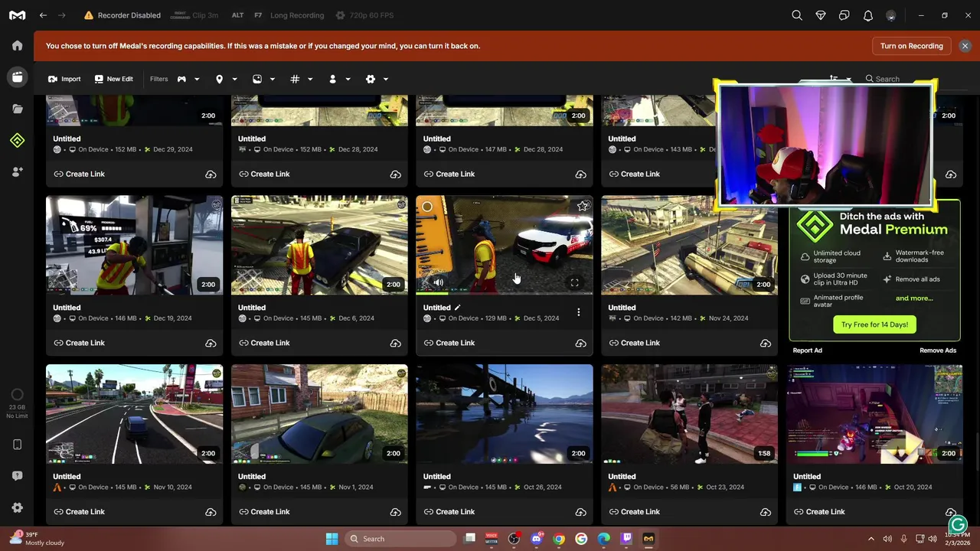Favorite the Dec 5 clip with star icon
This screenshot has height=551, width=980.
(583, 206)
